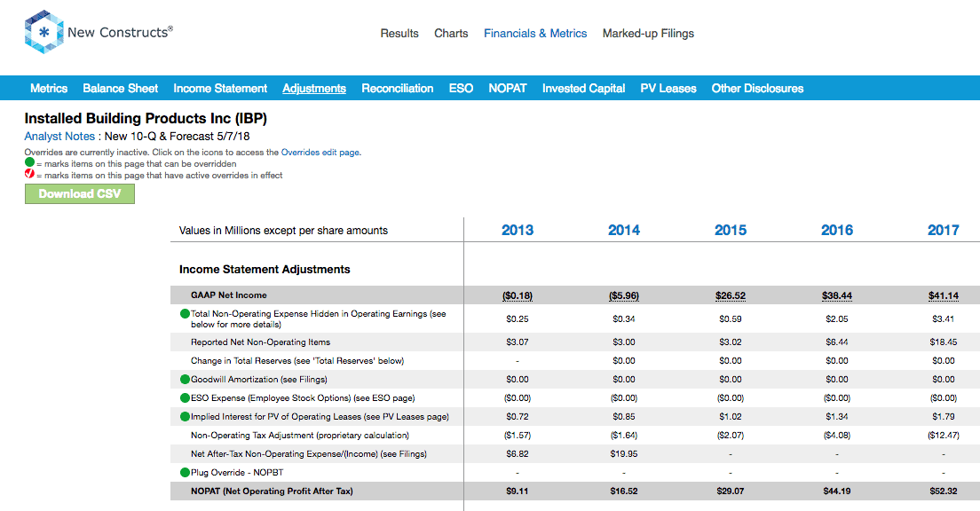980x511 pixels.
Task: Click Values in Millions table header text
Action: [283, 231]
